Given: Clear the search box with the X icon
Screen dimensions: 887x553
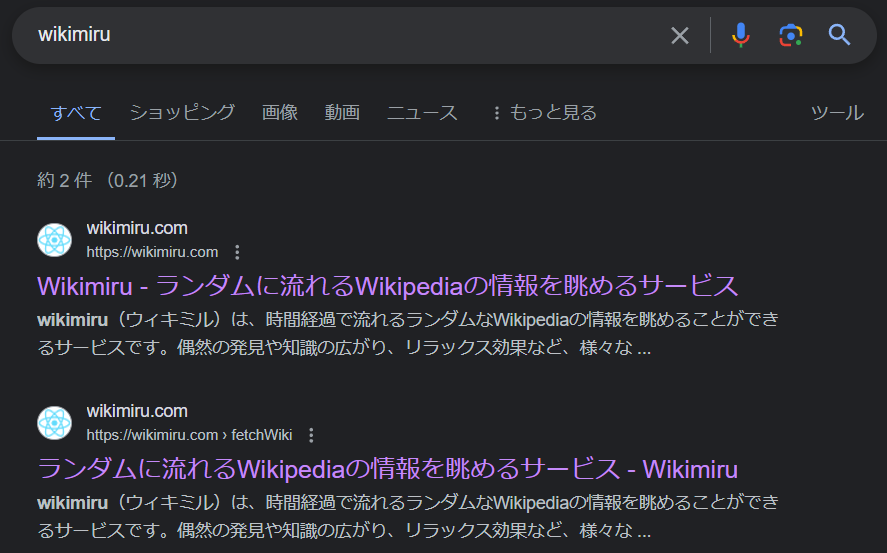Looking at the screenshot, I should pos(679,35).
